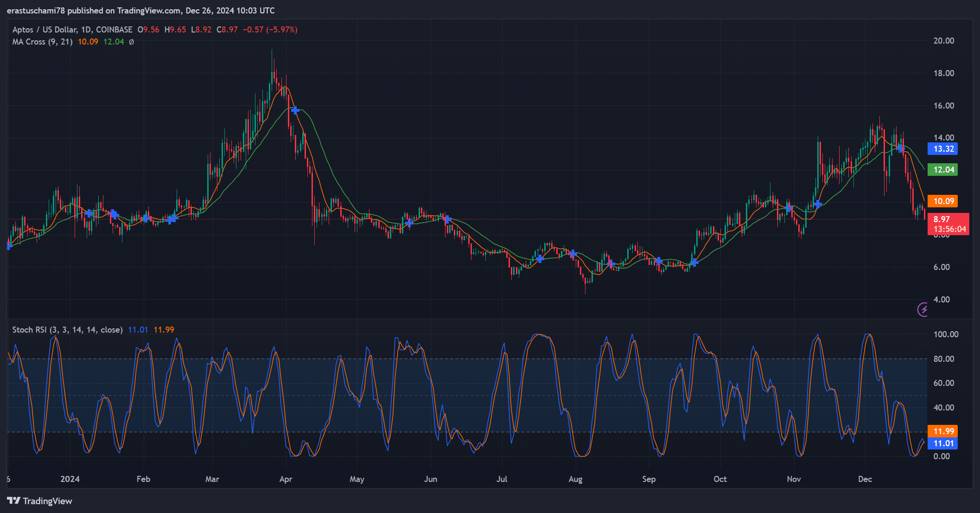
Task: Click the Feb label on the time axis
Action: tap(143, 479)
